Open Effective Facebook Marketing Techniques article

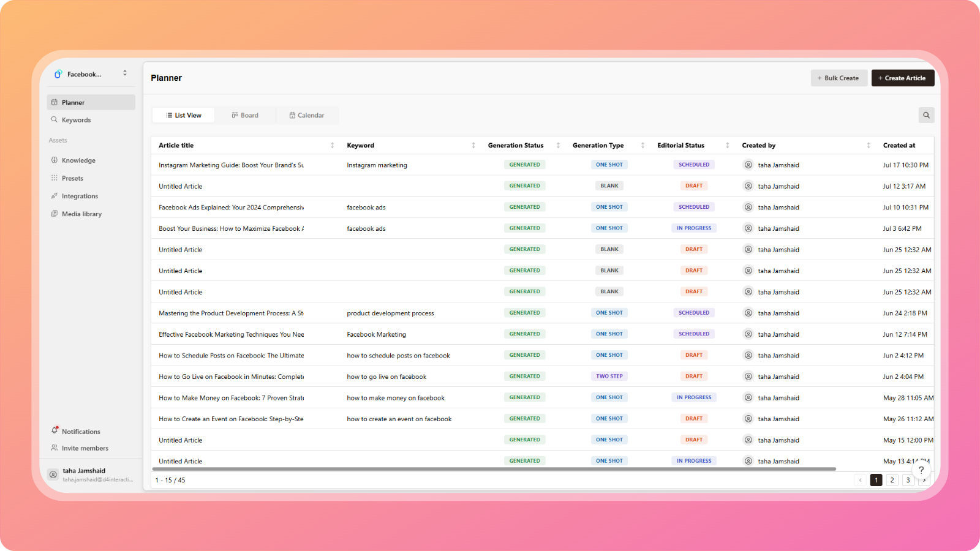click(x=232, y=334)
